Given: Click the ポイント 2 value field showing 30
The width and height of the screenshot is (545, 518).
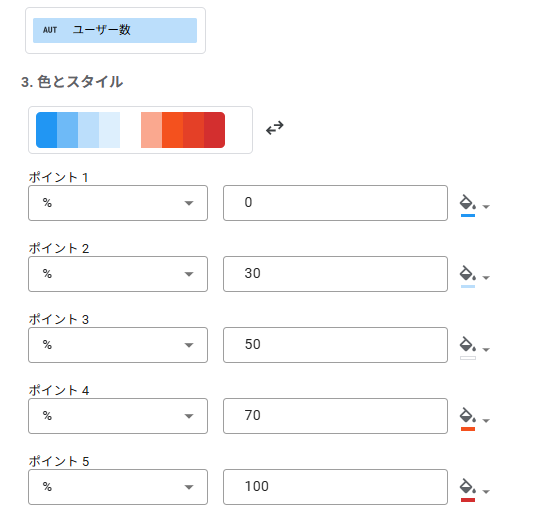Looking at the screenshot, I should point(335,274).
